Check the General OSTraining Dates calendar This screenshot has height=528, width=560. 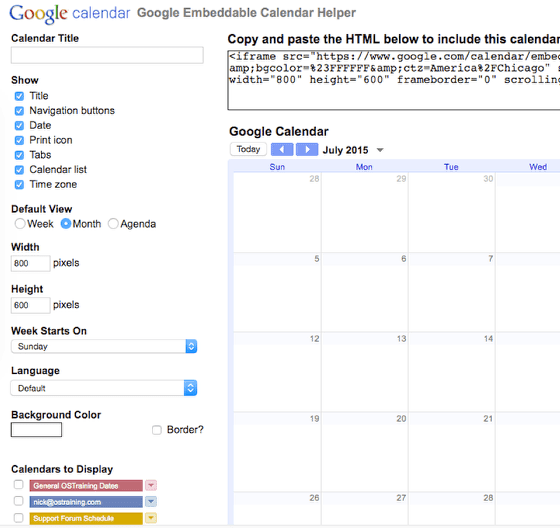pos(19,485)
